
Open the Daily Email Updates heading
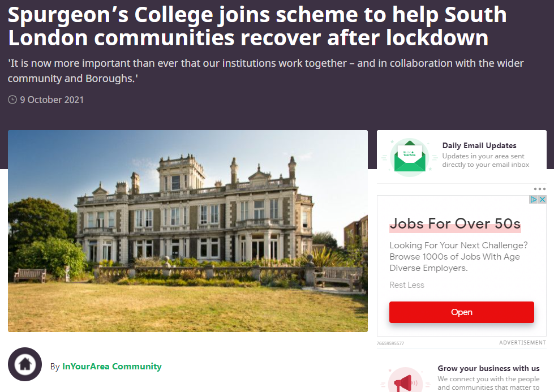(479, 145)
